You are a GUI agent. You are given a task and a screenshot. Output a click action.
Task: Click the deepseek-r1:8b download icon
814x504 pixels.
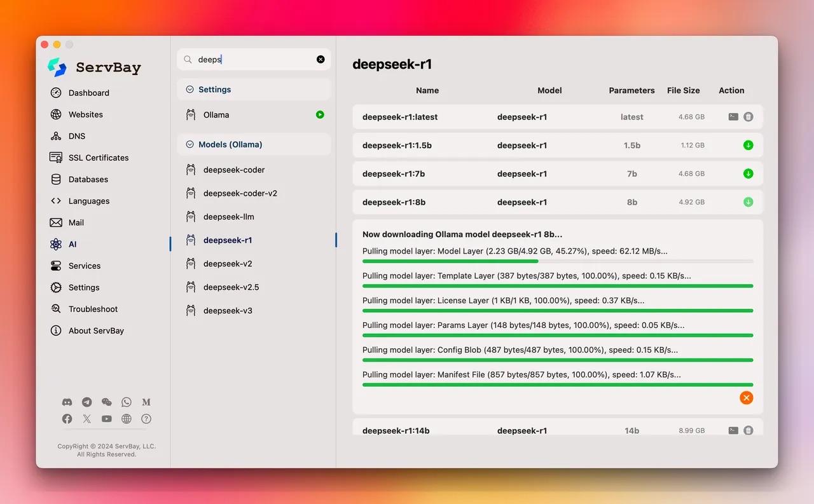748,202
